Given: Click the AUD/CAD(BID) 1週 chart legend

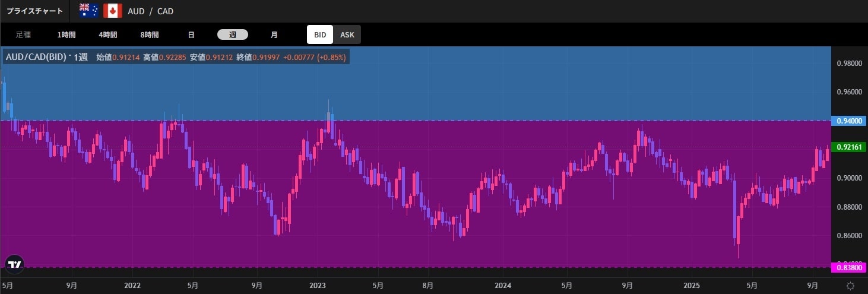Looking at the screenshot, I should tap(46, 58).
